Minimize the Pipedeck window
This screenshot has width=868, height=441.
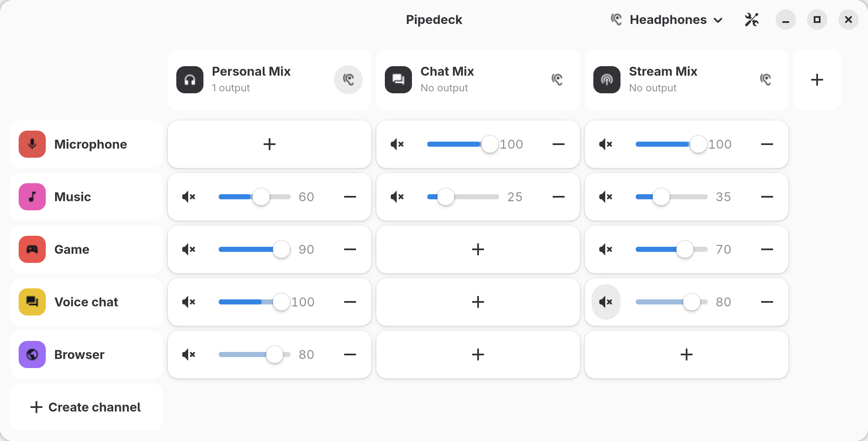click(786, 20)
